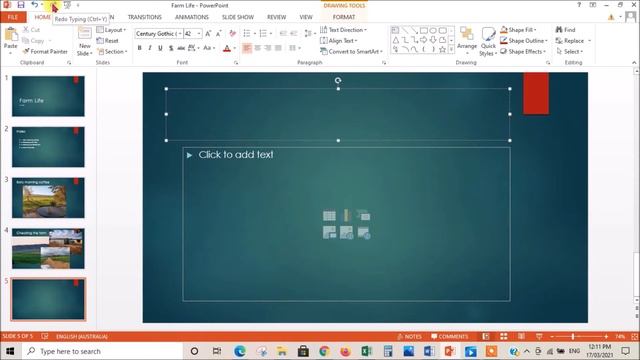Image resolution: width=640 pixels, height=360 pixels.
Task: Toggle underline formatting
Action: click(160, 48)
